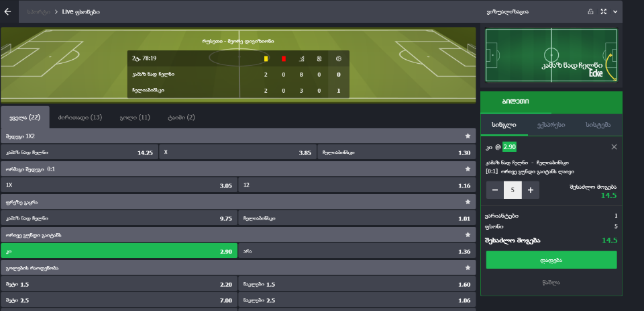Click the mini pitch visualization thumbnail
Screen dimensions: 644x311
pyautogui.click(x=551, y=55)
